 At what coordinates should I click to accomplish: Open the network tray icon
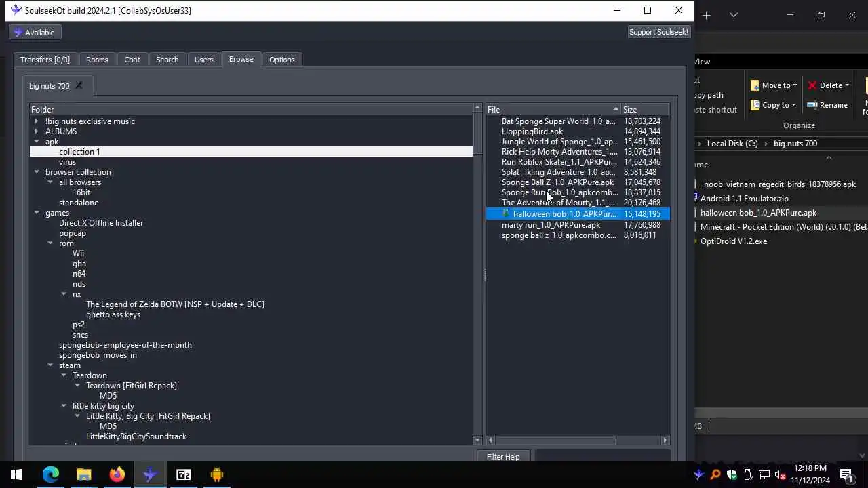(764, 474)
